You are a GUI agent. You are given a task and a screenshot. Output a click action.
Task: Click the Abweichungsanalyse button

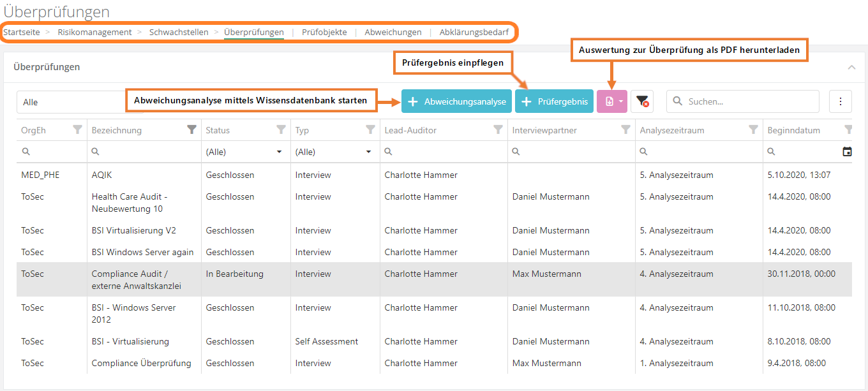456,101
